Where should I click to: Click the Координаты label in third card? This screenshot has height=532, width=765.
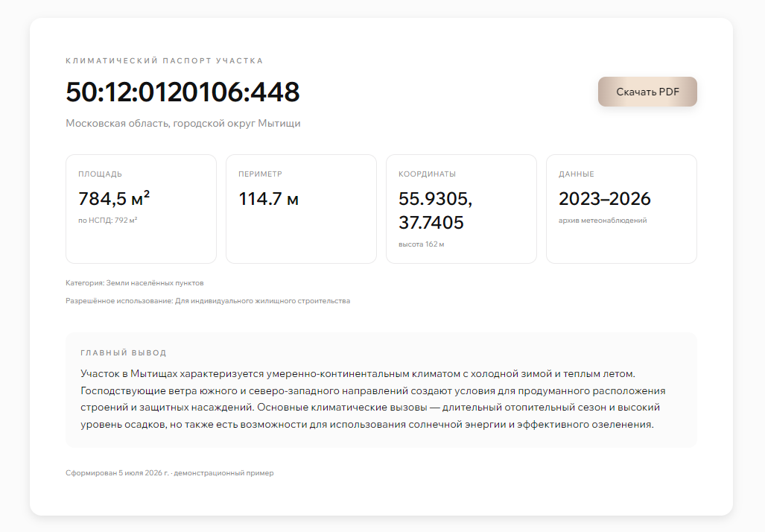click(x=427, y=174)
